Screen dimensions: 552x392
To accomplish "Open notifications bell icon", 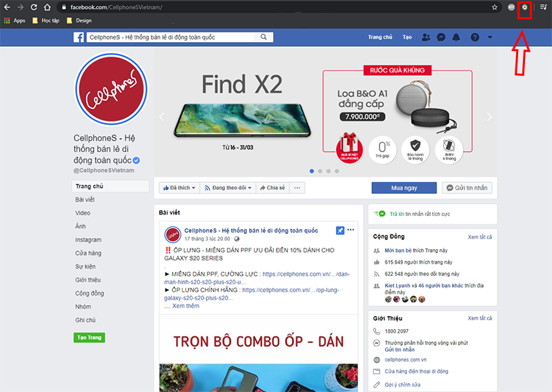I will point(456,37).
